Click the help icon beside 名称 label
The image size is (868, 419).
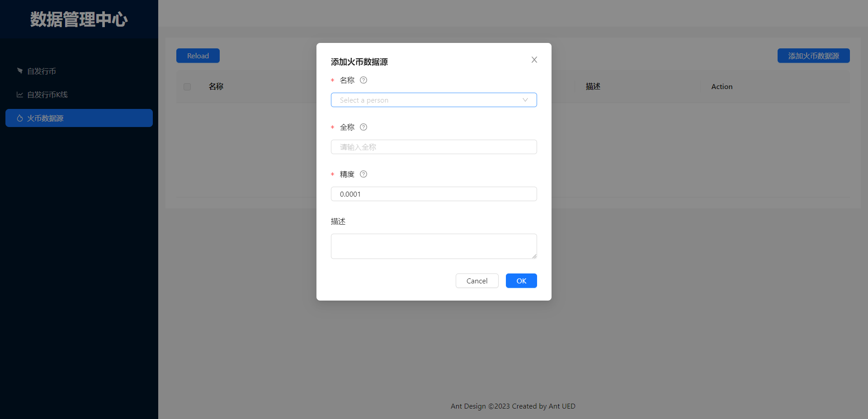tap(363, 80)
